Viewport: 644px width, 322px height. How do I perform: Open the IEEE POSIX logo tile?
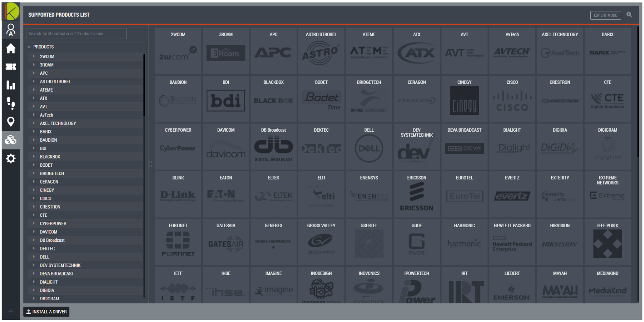(x=608, y=242)
